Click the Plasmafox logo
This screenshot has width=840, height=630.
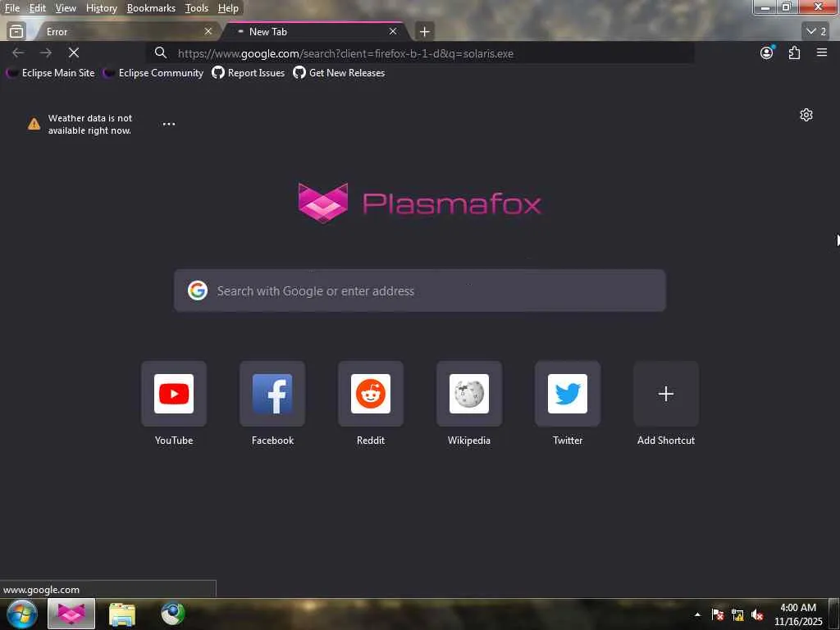[419, 203]
